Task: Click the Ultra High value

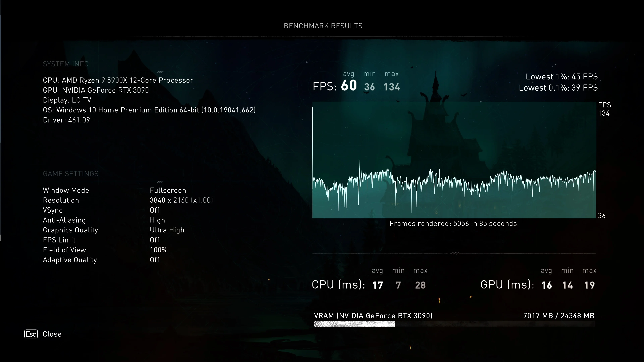Action: [x=167, y=230]
